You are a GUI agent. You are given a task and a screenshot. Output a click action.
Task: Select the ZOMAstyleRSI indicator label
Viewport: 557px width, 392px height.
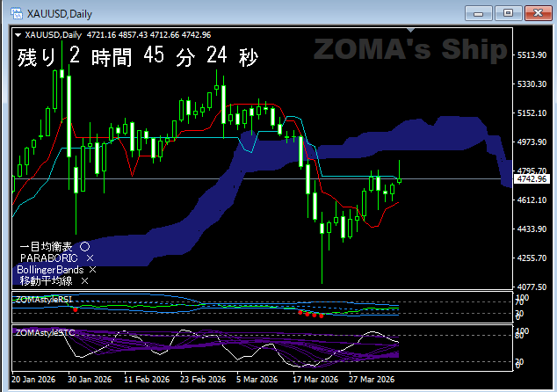pyautogui.click(x=44, y=300)
